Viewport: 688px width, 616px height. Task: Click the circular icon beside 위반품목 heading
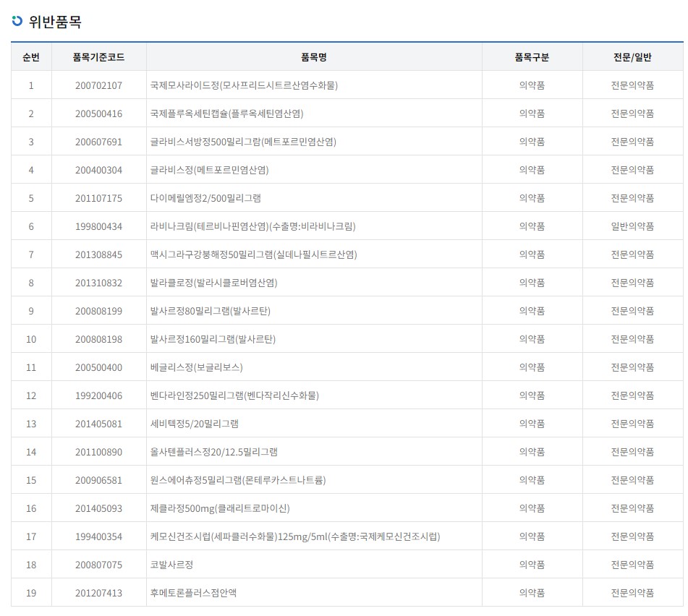coord(17,21)
